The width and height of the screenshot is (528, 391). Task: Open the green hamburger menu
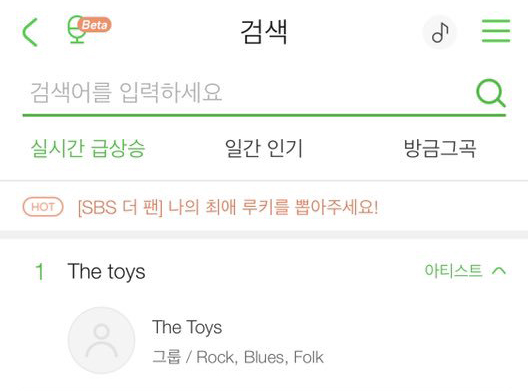tap(496, 31)
